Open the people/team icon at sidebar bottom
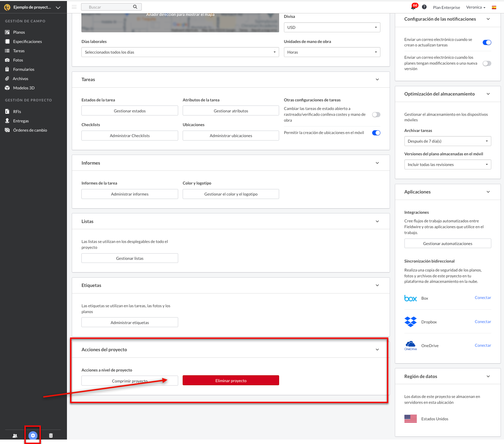This screenshot has width=504, height=444. (x=15, y=436)
